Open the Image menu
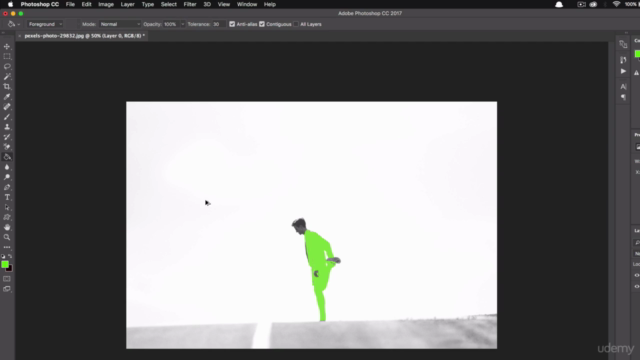640x360 pixels. click(x=106, y=4)
